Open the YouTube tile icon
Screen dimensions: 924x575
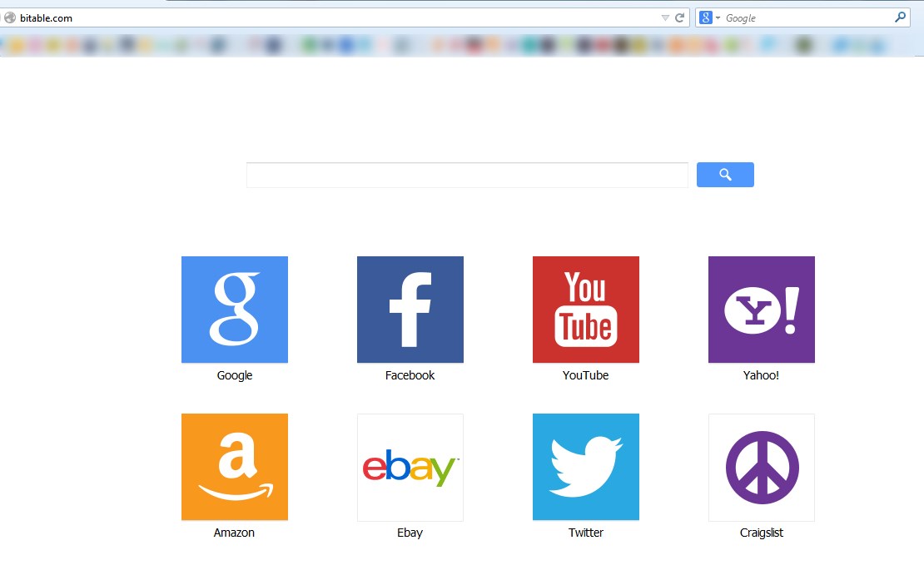(x=586, y=310)
